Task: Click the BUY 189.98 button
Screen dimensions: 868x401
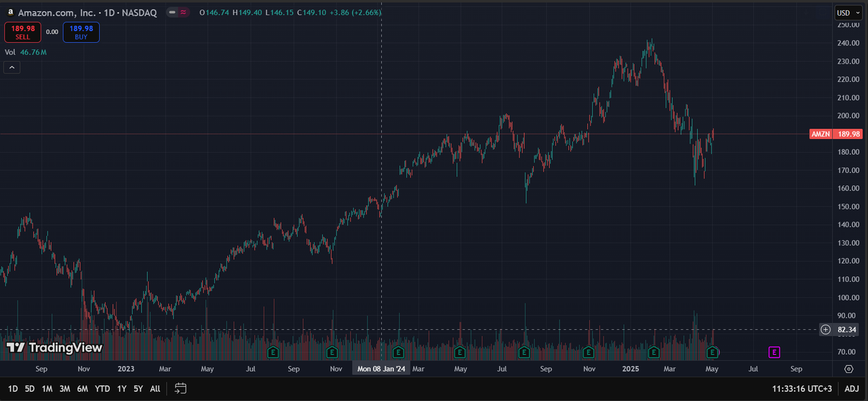Action: point(81,32)
